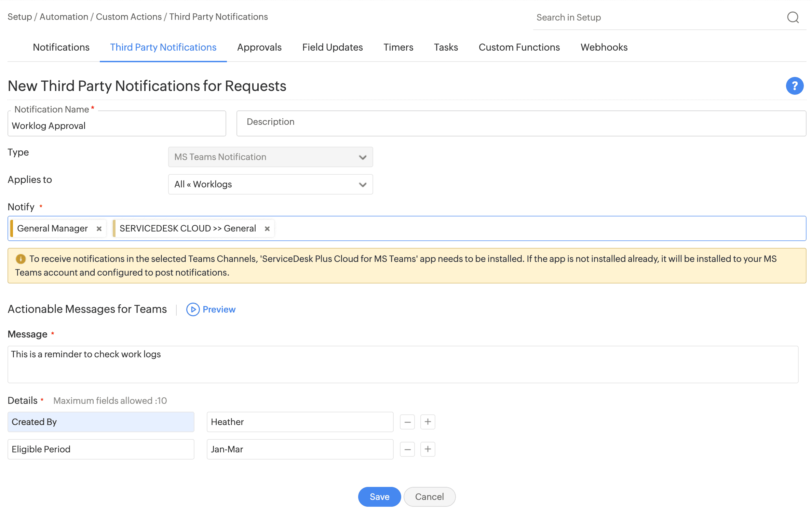Navigate to Custom Actions breadcrumb
Screen dimensions: 812x517
tap(128, 17)
